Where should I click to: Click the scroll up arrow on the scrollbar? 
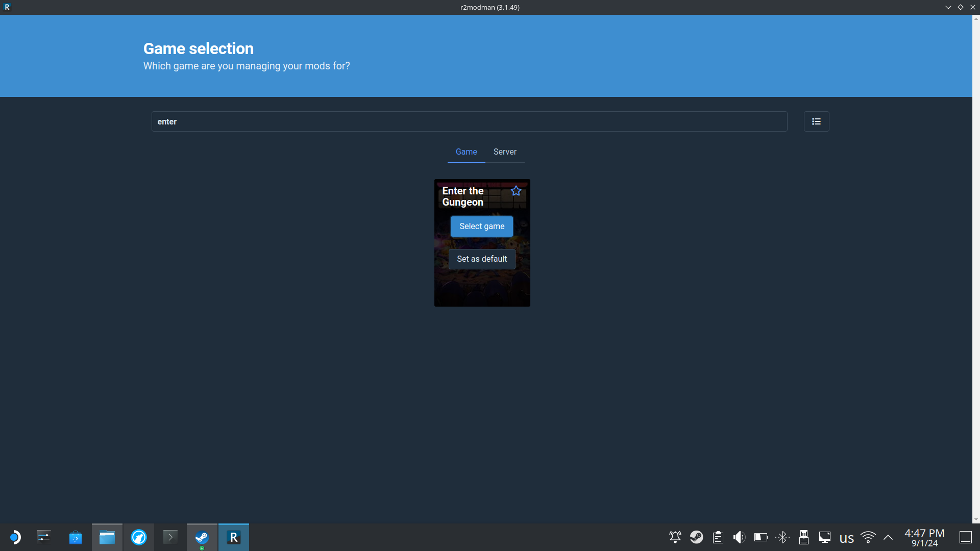click(x=976, y=18)
